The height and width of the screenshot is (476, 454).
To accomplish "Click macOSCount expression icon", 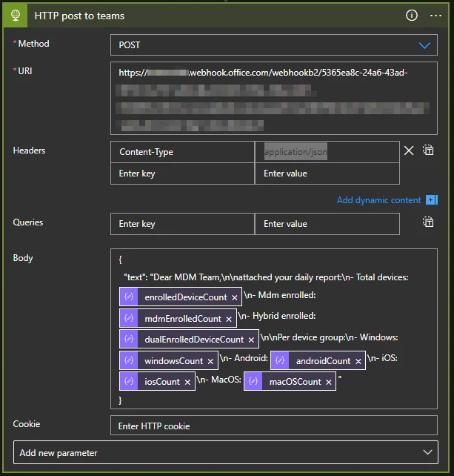I will coord(253,381).
